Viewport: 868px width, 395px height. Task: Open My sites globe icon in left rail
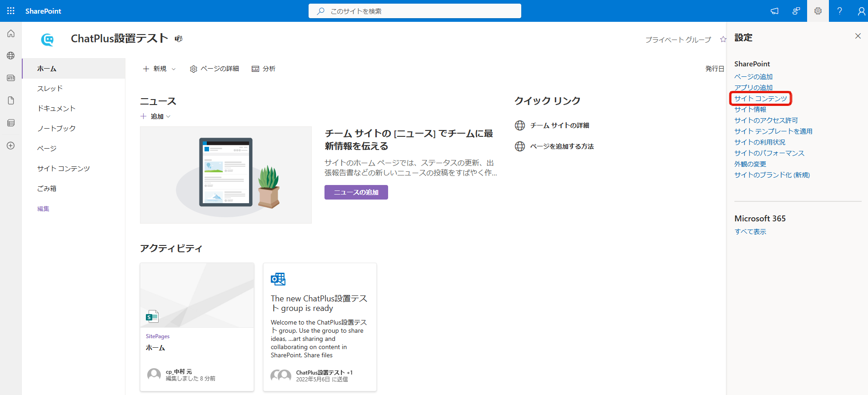[x=11, y=55]
